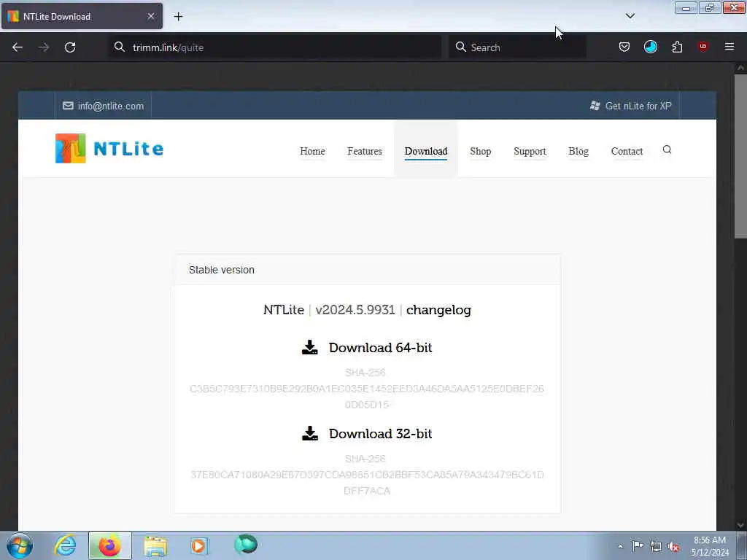
Task: Open the Extensions puzzle icon
Action: (x=677, y=47)
